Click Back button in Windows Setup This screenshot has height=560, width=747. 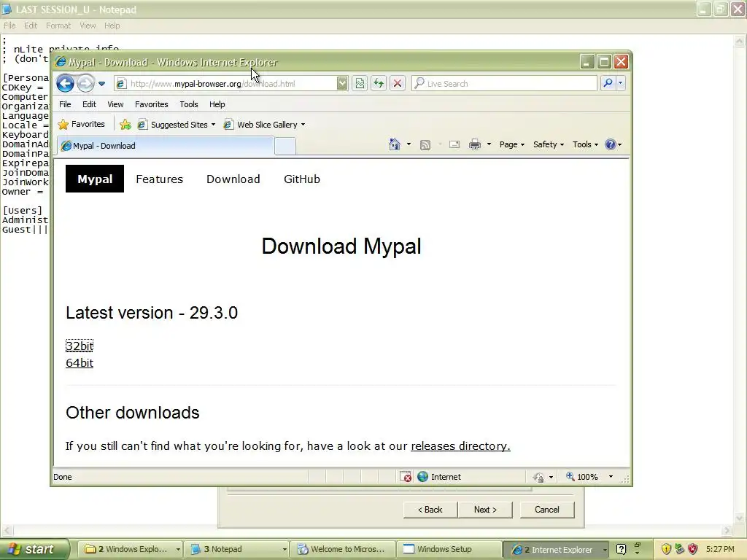pos(430,510)
